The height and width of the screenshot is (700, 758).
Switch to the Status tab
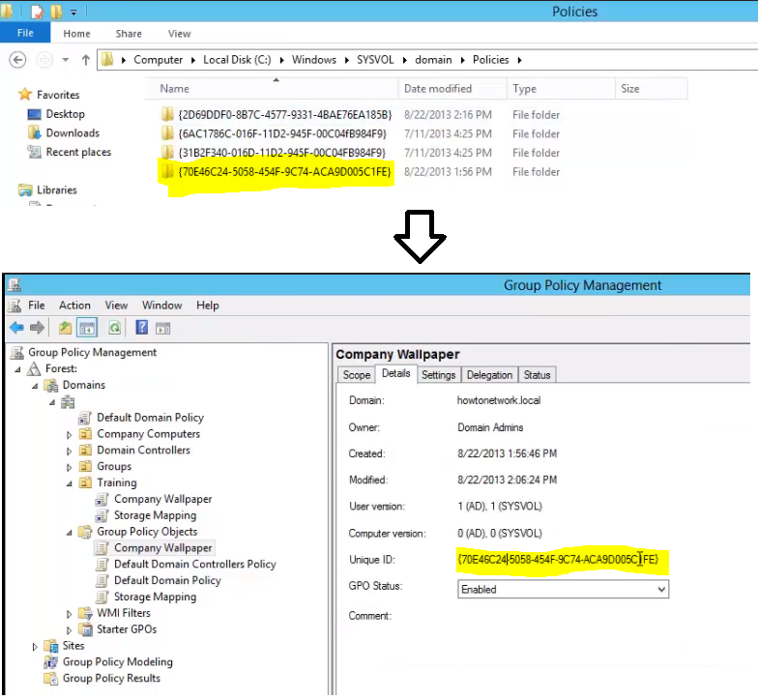tap(538, 375)
